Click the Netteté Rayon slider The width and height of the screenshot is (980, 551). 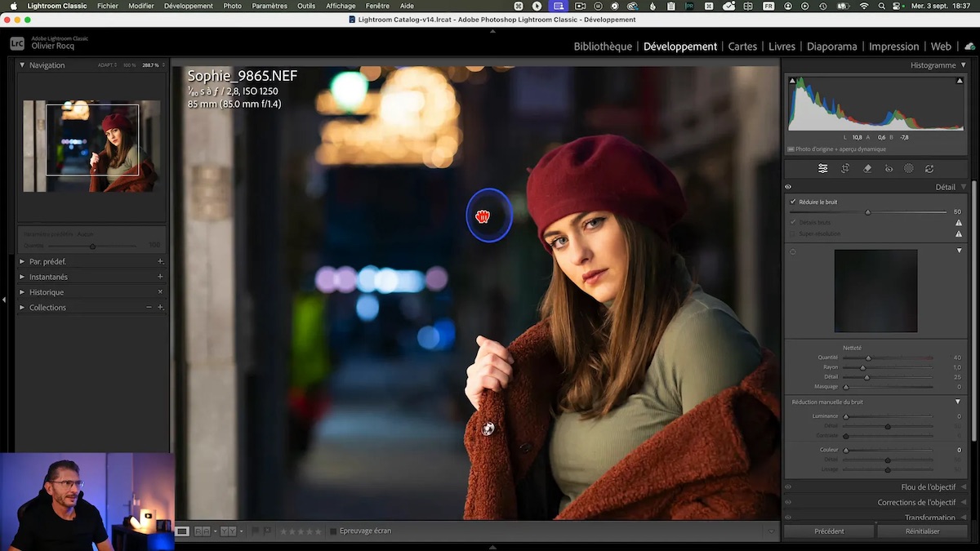[x=888, y=367]
